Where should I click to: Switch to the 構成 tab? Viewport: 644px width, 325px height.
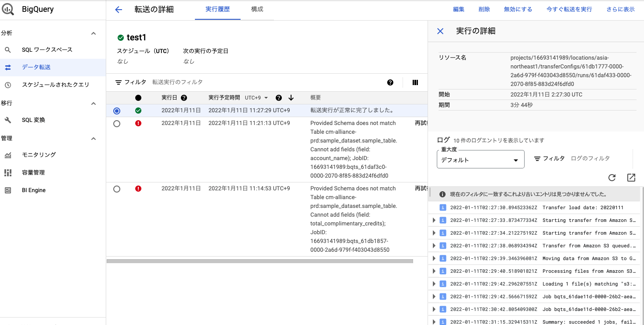click(x=257, y=9)
